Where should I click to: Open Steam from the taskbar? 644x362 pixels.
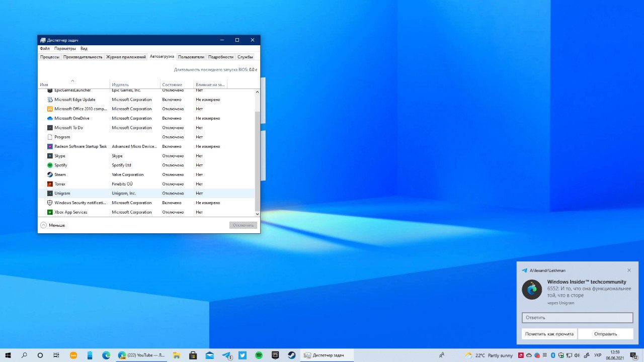(292, 355)
